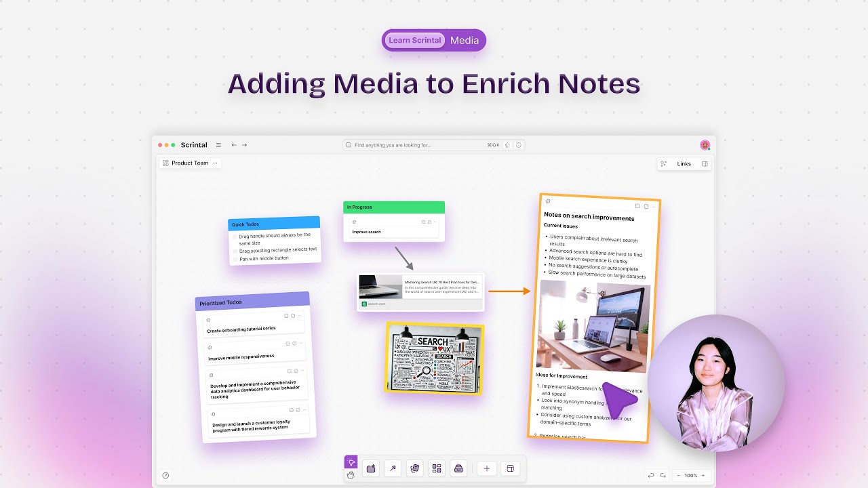The image size is (868, 488).
Task: Check 'Drag selecting rectangle selects text' todo
Action: [x=235, y=251]
